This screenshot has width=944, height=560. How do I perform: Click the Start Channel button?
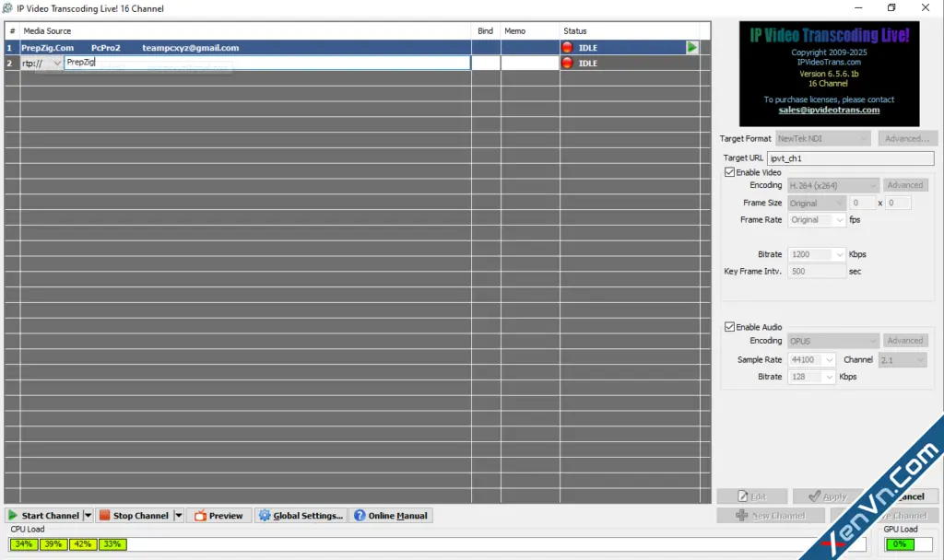coord(43,516)
